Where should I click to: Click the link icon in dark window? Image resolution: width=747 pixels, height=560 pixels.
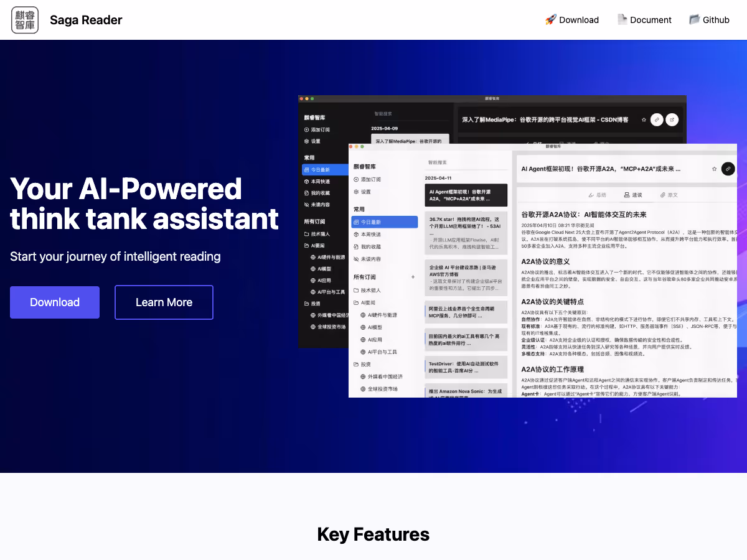click(x=657, y=119)
